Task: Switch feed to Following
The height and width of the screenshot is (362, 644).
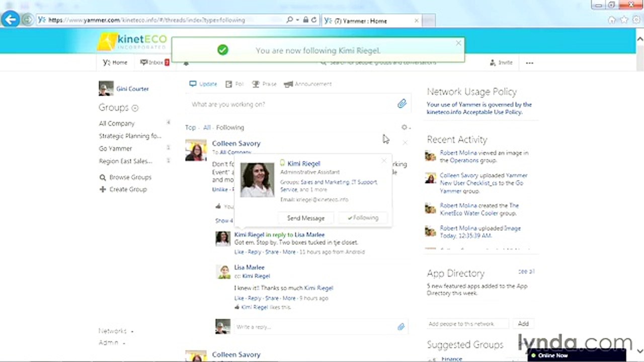Action: (x=230, y=127)
